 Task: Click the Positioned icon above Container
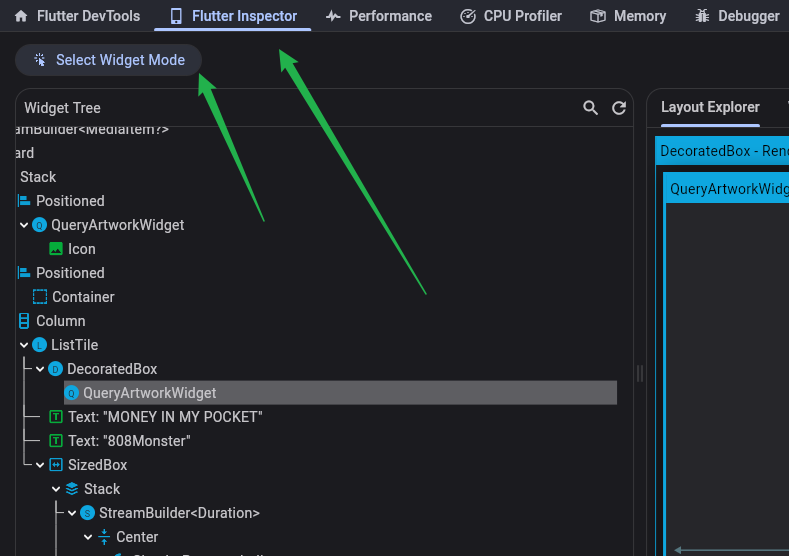click(24, 273)
